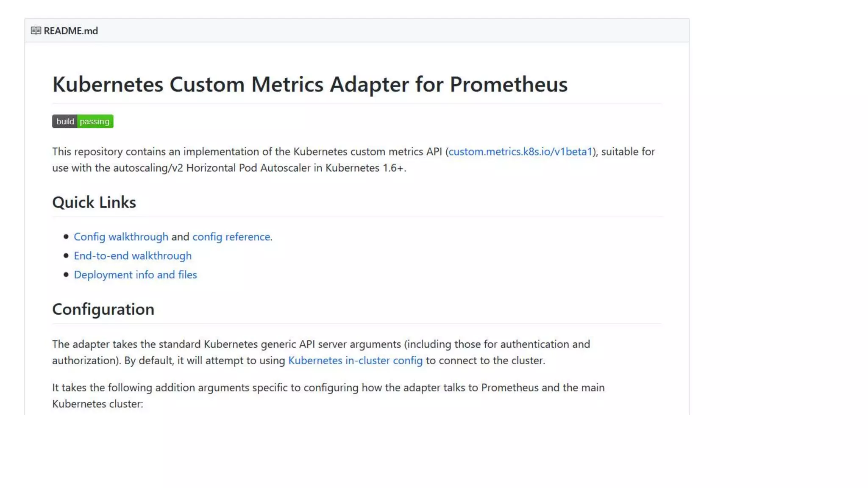Click the README.md file name label
The width and height of the screenshot is (868, 488).
pyautogui.click(x=71, y=30)
